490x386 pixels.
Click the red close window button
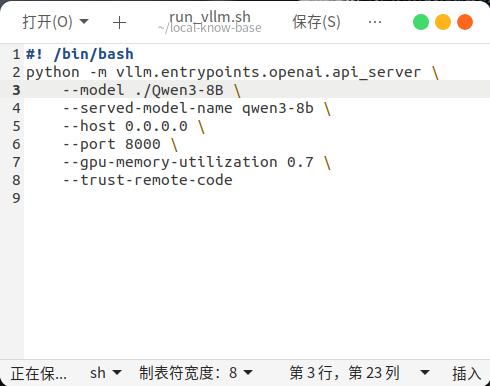[x=465, y=22]
